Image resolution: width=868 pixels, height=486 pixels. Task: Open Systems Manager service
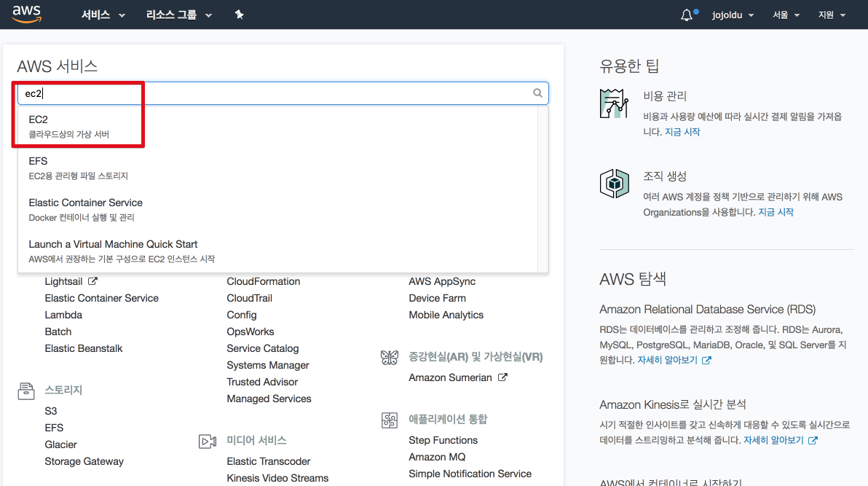[x=268, y=365]
